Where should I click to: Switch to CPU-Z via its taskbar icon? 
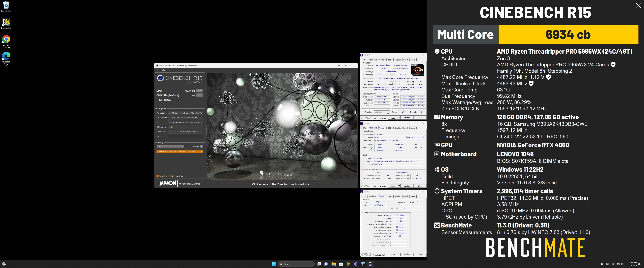click(x=356, y=264)
